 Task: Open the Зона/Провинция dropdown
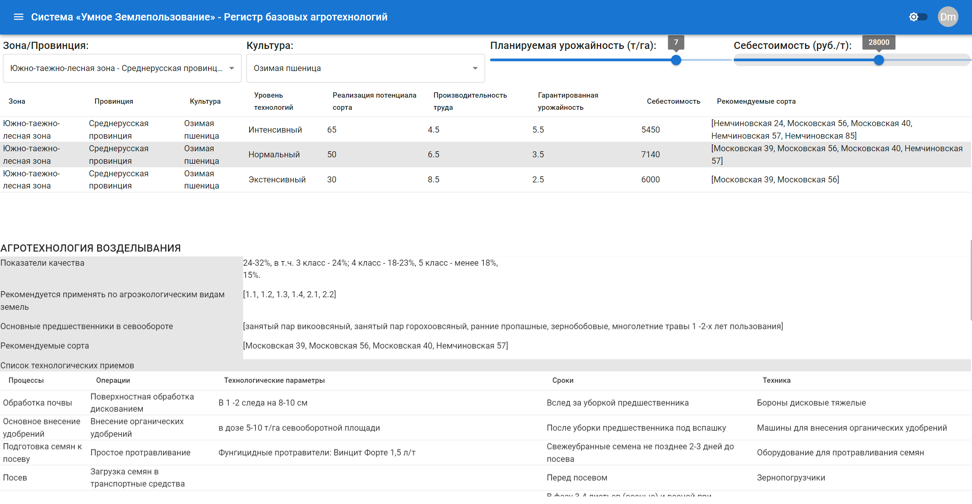tap(122, 68)
